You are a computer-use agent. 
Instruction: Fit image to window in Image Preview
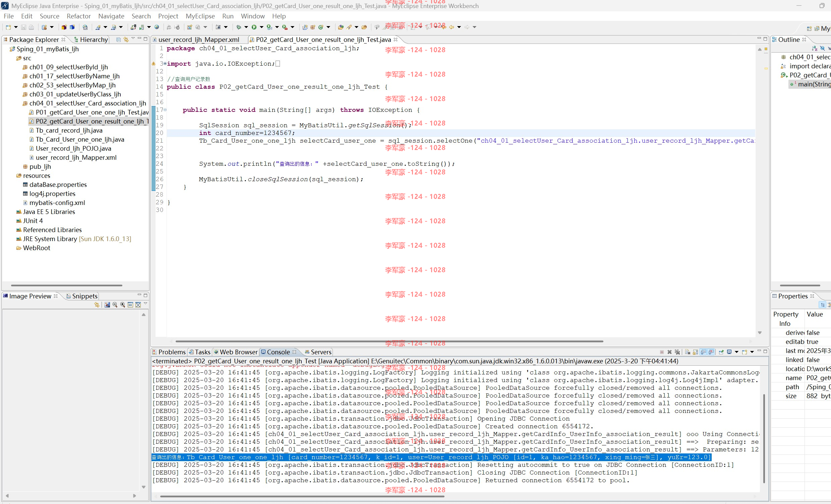click(x=138, y=304)
